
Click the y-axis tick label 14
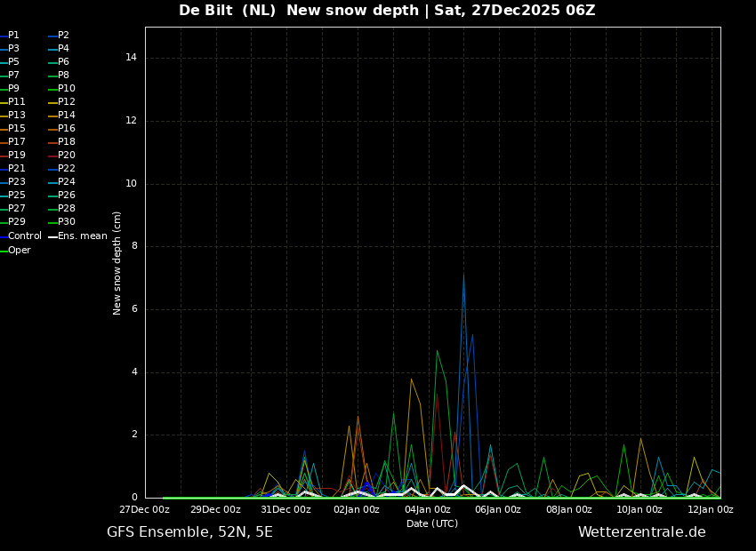131,58
